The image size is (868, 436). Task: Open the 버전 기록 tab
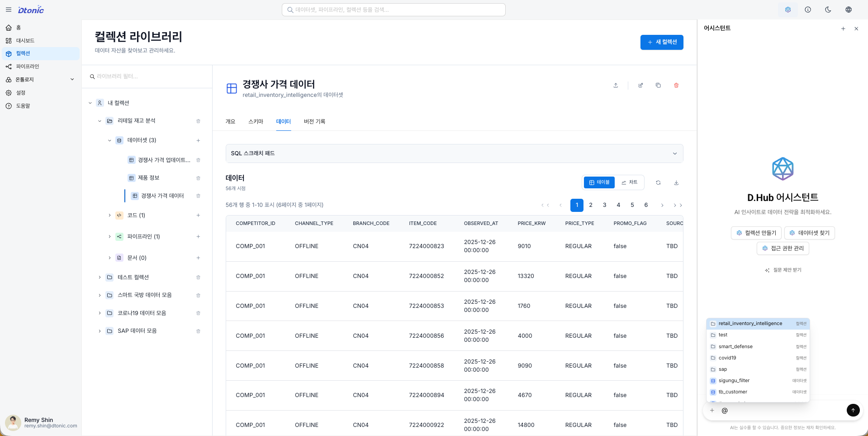[x=314, y=121]
